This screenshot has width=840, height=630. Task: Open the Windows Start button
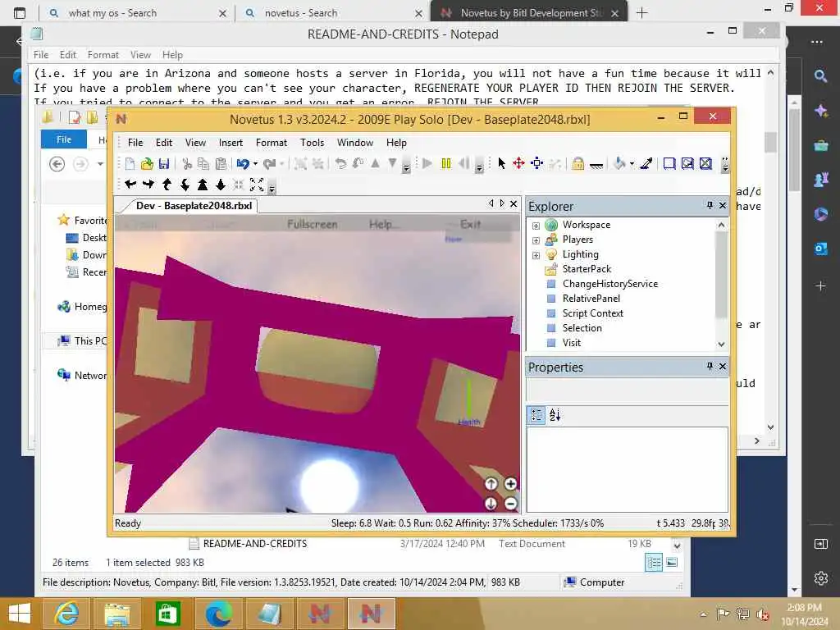pyautogui.click(x=20, y=614)
